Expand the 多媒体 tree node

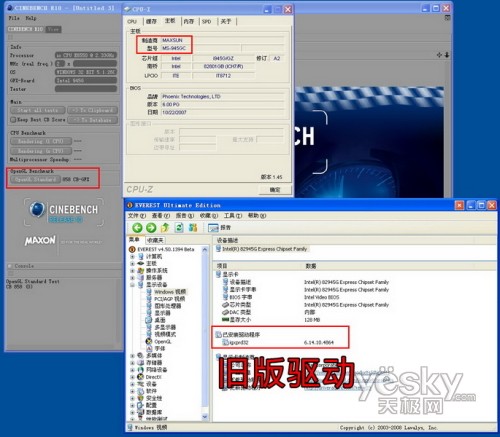pos(132,356)
